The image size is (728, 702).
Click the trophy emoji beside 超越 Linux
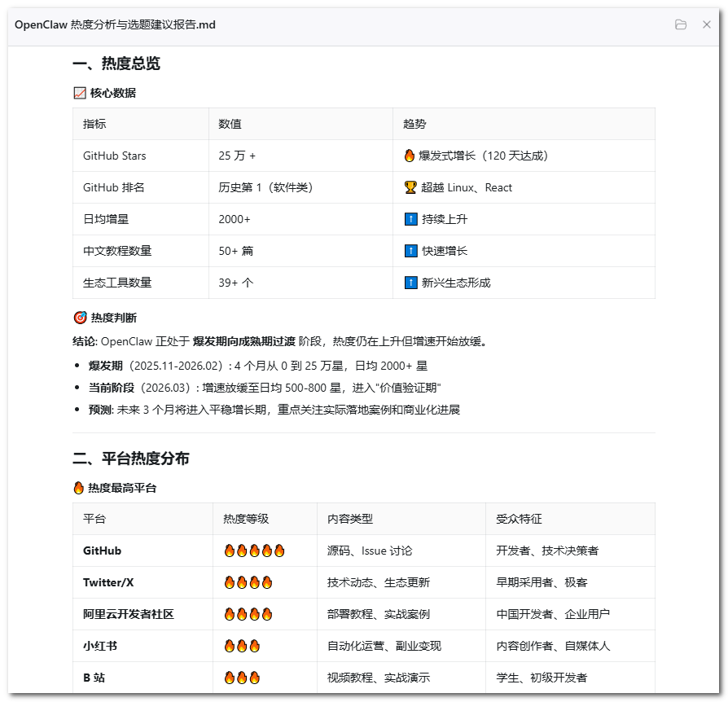(410, 187)
